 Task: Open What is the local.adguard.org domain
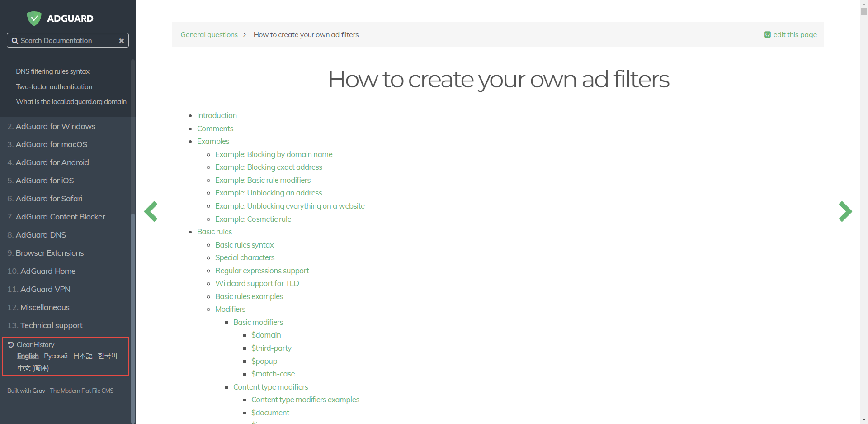[71, 102]
